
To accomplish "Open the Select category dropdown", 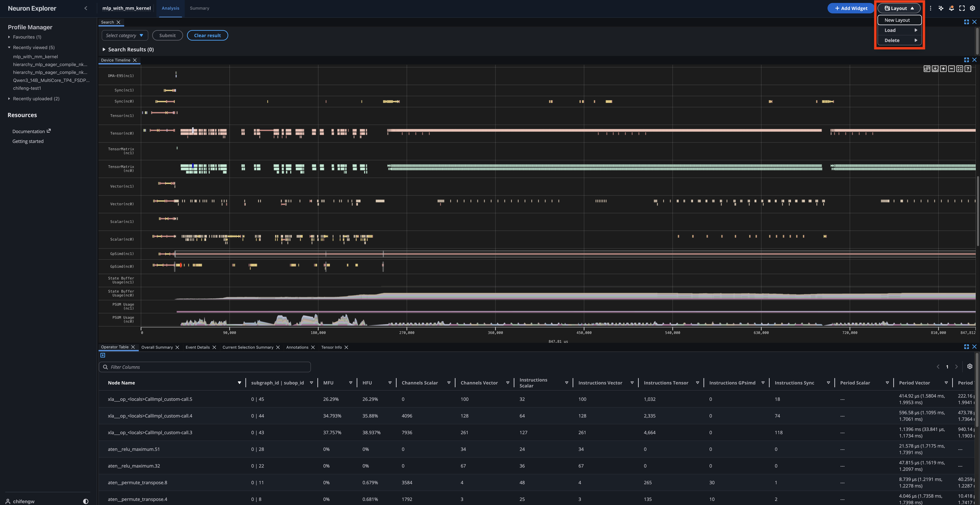I will point(125,35).
